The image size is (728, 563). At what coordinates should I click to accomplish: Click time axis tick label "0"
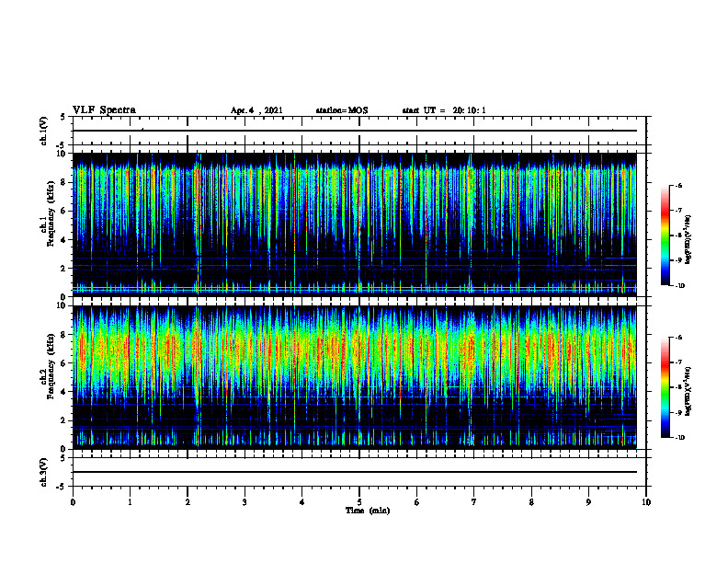(73, 502)
